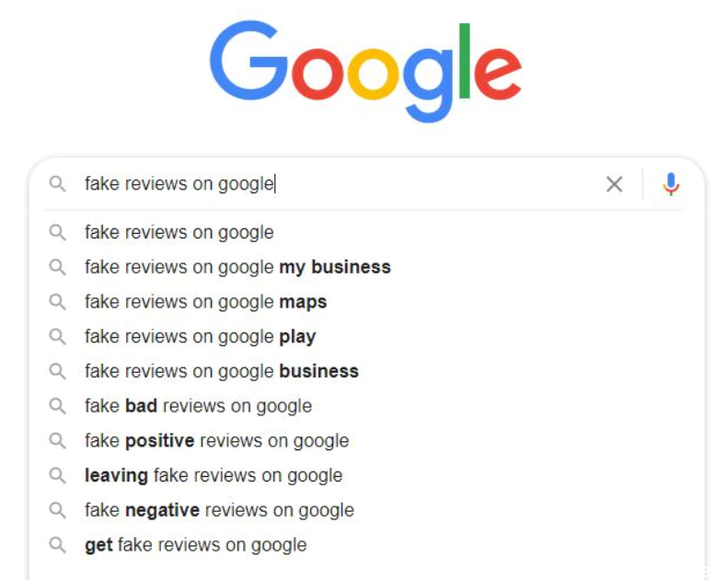Clear the search box with the X icon
The height and width of the screenshot is (581, 728).
(614, 184)
